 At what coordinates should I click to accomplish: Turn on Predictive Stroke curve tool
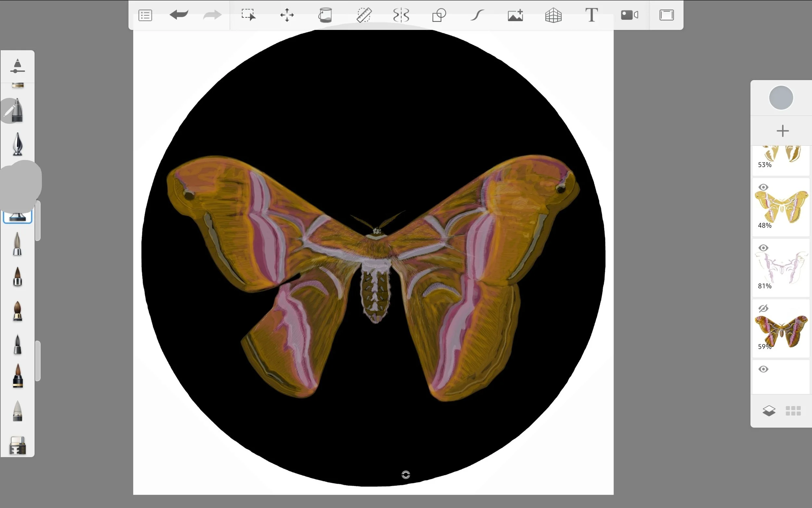477,15
